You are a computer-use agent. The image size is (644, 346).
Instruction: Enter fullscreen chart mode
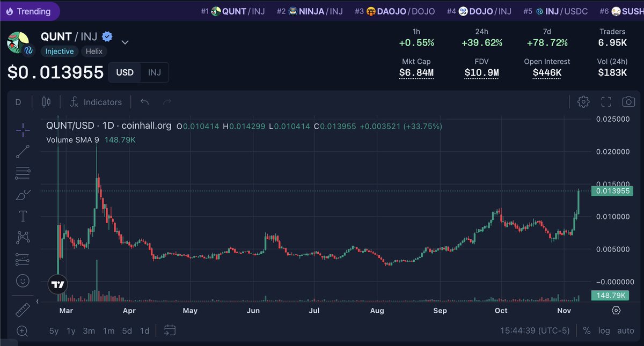606,102
